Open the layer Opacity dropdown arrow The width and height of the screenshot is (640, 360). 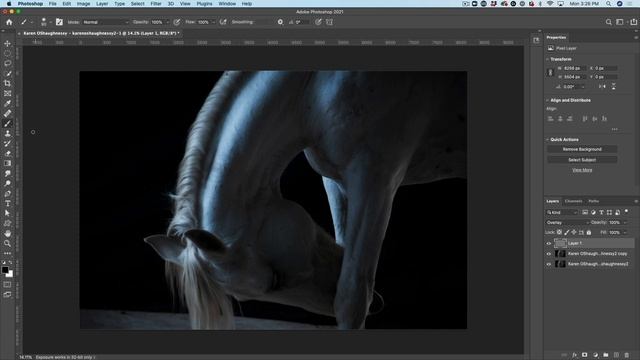pos(625,222)
